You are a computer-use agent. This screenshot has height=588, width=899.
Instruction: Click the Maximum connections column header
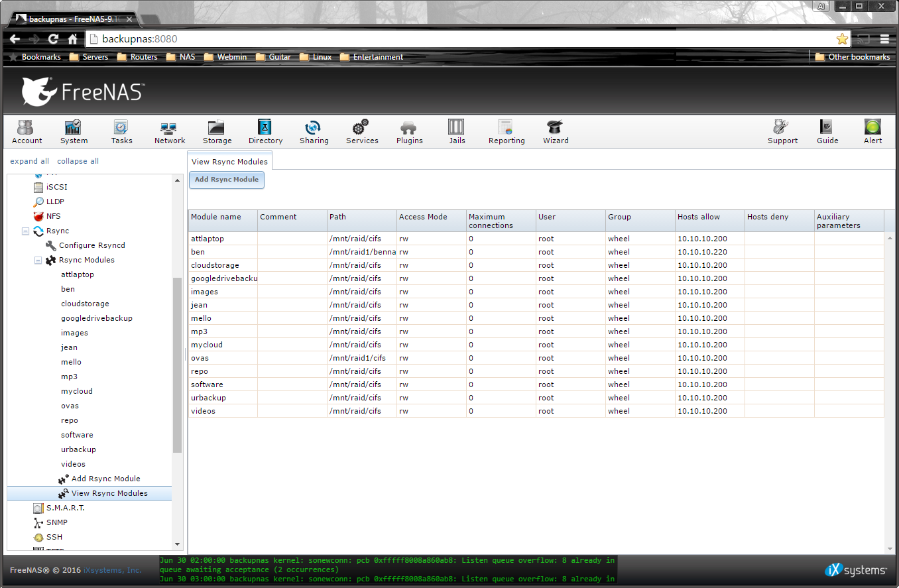(x=501, y=221)
